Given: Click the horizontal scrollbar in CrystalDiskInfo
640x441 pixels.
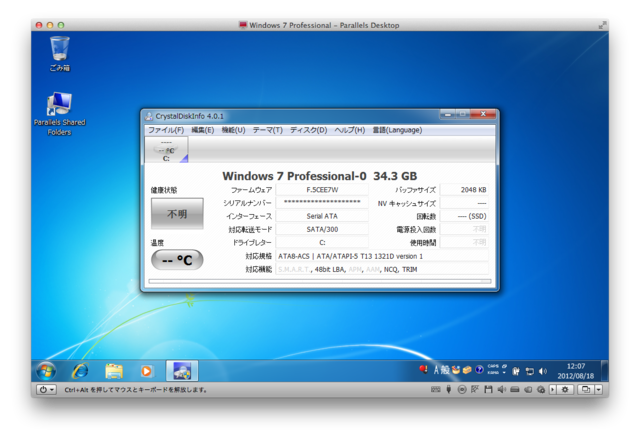Looking at the screenshot, I should [320, 281].
